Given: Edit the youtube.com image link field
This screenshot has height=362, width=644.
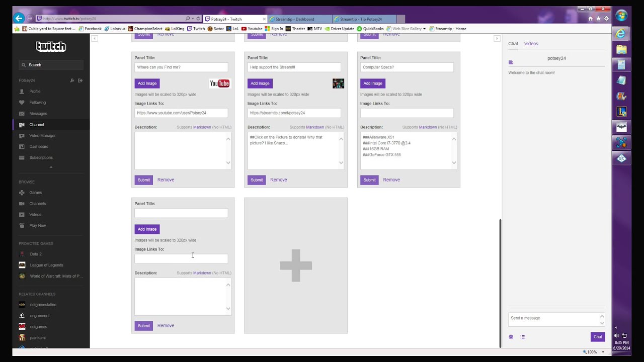Looking at the screenshot, I should point(181,113).
